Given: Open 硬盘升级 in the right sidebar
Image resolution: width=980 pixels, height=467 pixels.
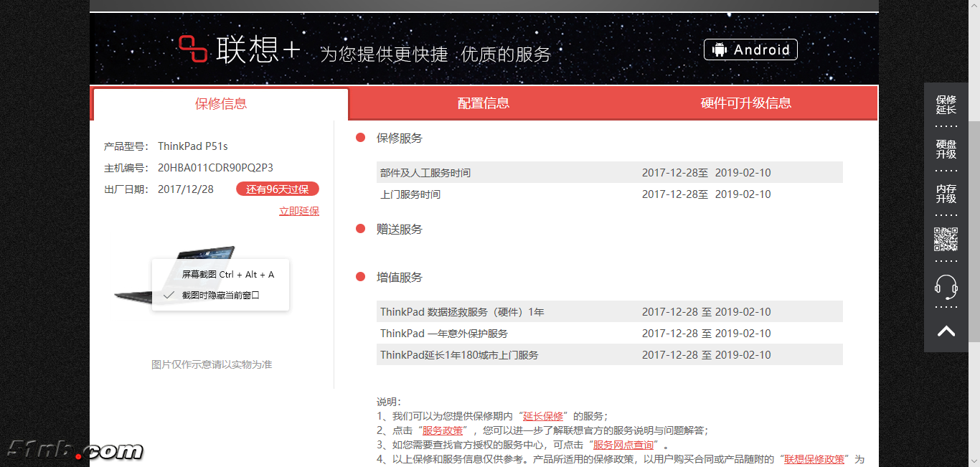Looking at the screenshot, I should (x=946, y=149).
